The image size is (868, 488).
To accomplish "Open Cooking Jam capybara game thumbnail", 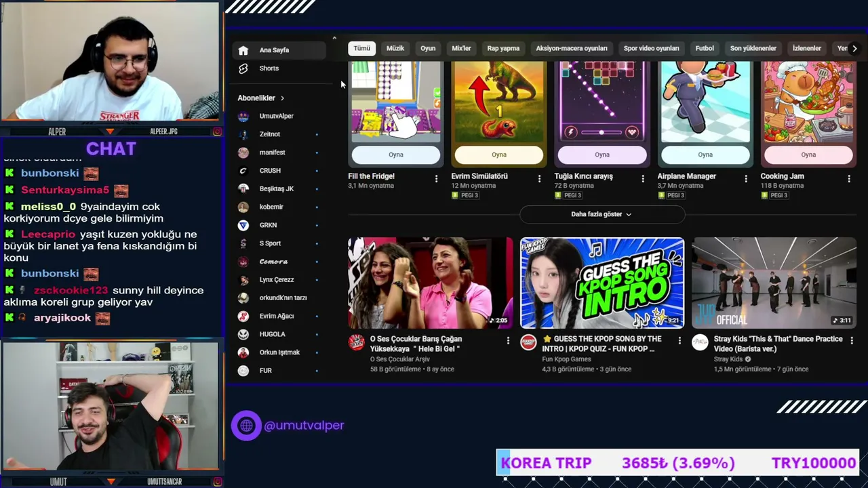I will [808, 102].
